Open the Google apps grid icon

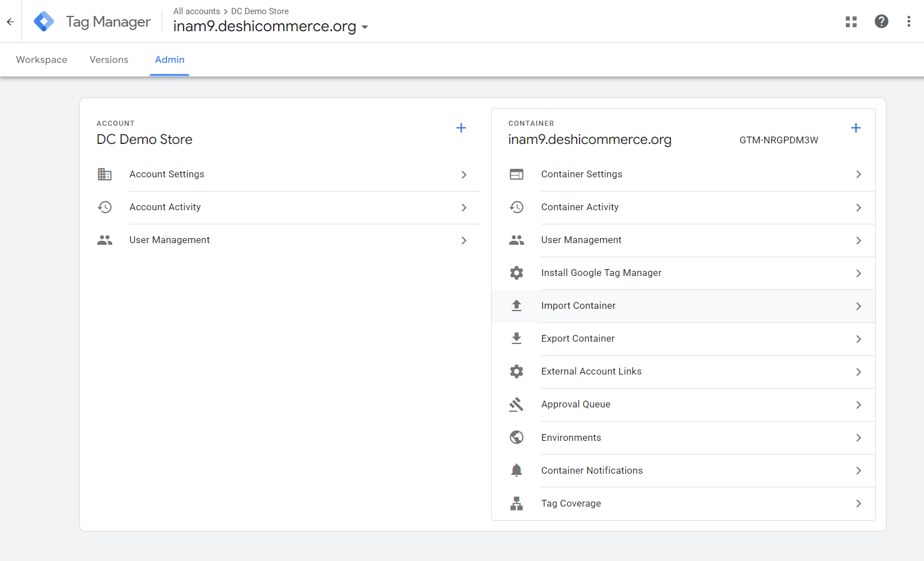(x=851, y=22)
